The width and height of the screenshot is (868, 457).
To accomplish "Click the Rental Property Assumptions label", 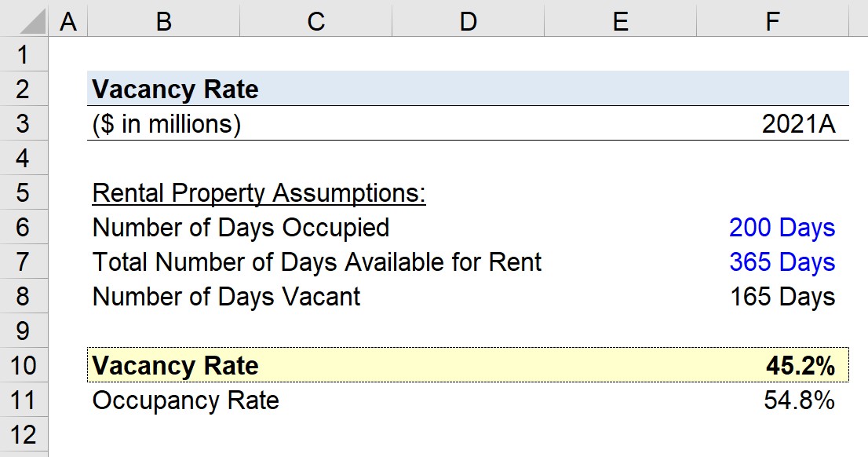I will (x=259, y=192).
